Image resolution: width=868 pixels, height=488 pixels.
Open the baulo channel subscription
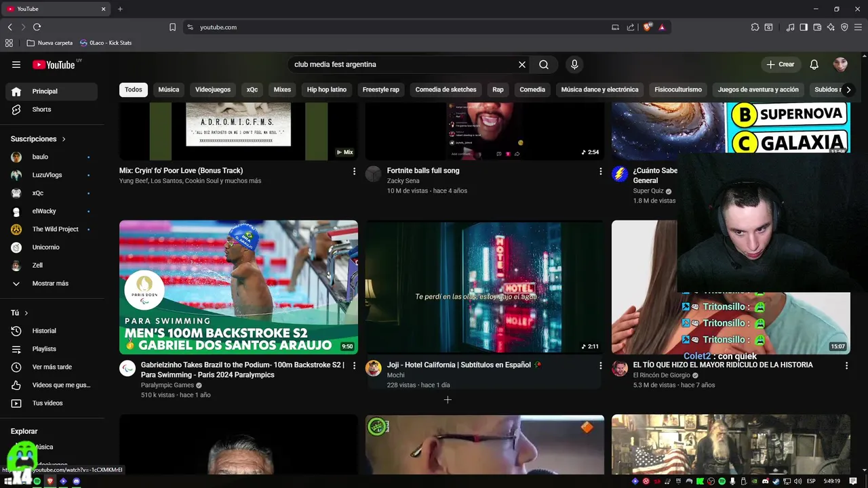[52, 157]
